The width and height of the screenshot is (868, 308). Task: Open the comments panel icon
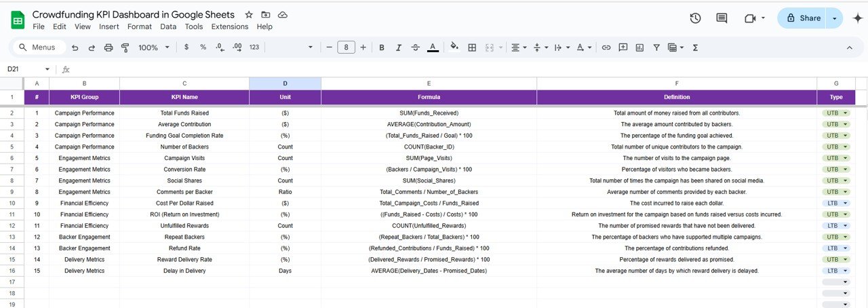click(x=722, y=18)
